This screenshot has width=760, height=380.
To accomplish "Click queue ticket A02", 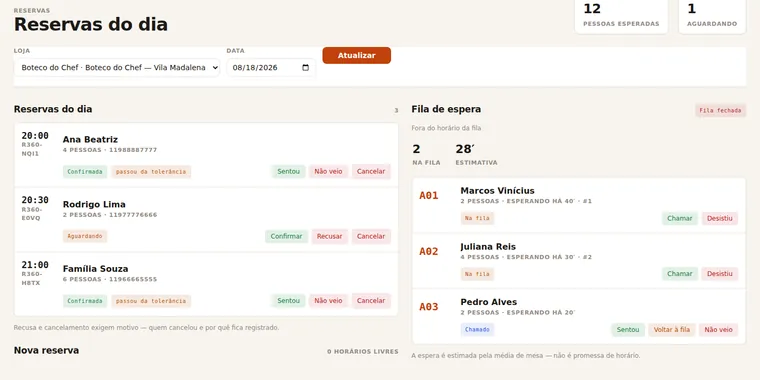I will [428, 252].
